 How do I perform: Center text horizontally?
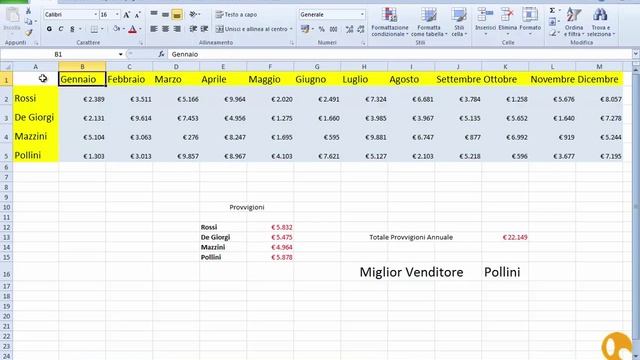[165, 29]
